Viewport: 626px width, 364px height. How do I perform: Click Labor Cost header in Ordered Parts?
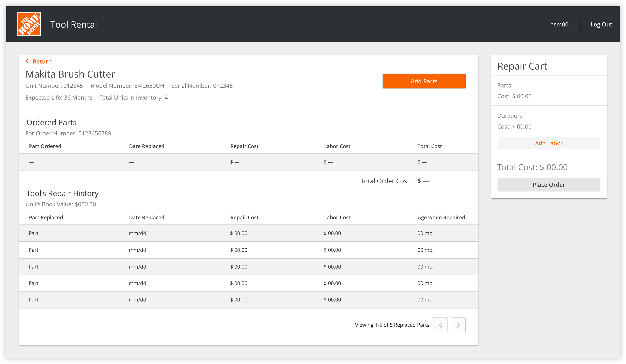(x=337, y=146)
